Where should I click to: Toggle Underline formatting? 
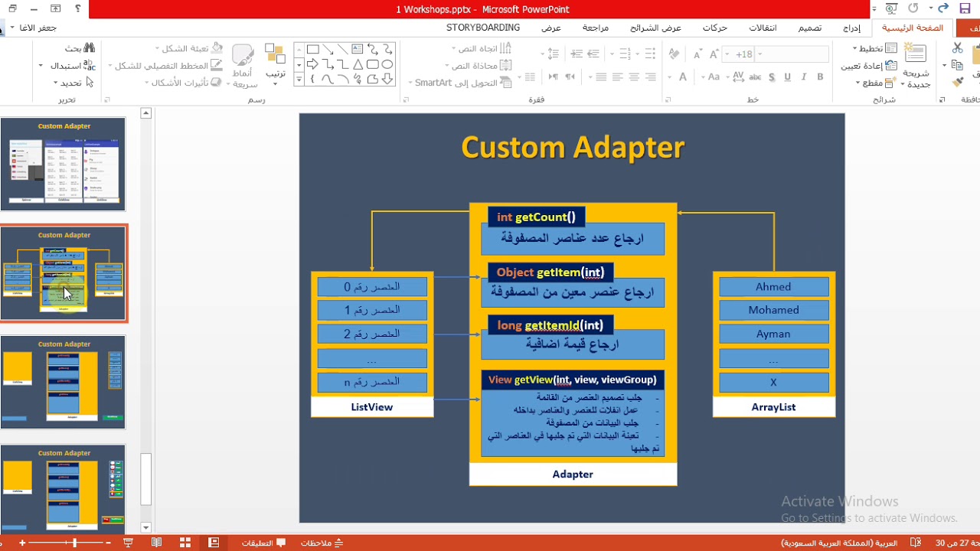[x=787, y=77]
